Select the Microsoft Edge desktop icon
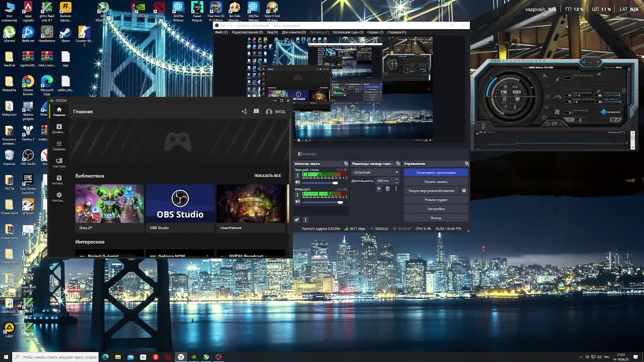This screenshot has width=644, height=362. 47,84
